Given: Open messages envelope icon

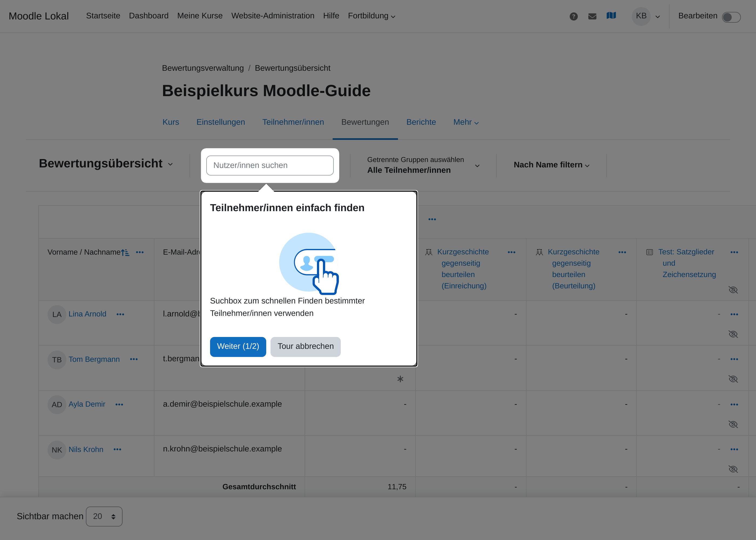Looking at the screenshot, I should (592, 16).
